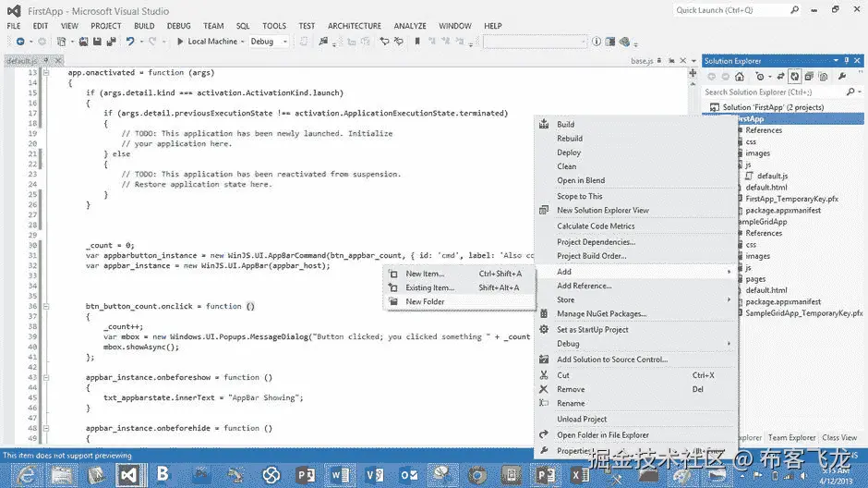
Task: Click the Search Solution Explorer input field
Action: pyautogui.click(x=773, y=91)
